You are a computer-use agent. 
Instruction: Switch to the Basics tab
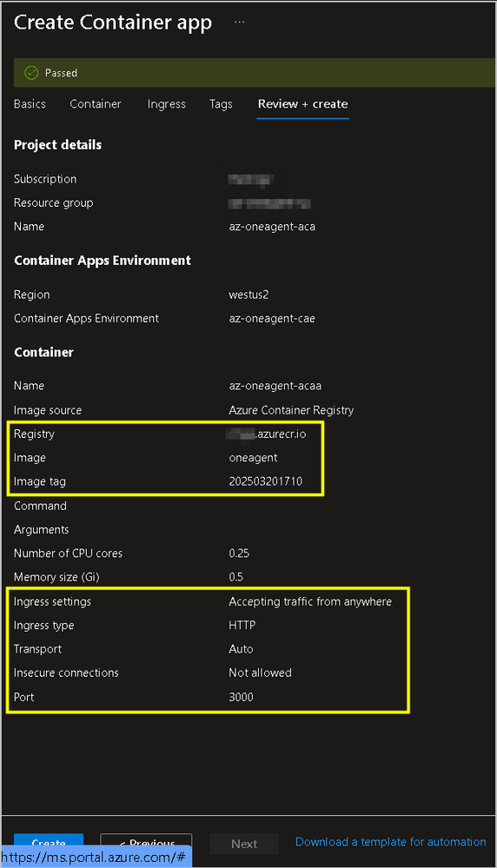30,104
